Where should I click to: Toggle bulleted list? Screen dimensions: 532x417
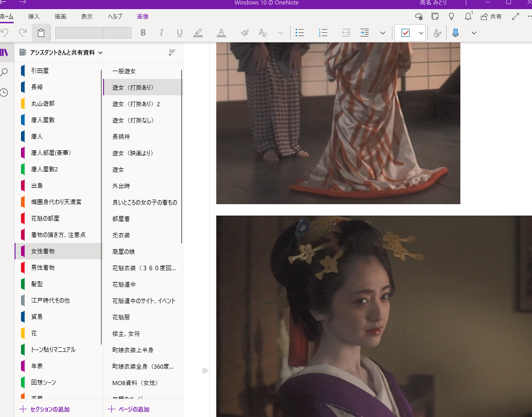300,32
